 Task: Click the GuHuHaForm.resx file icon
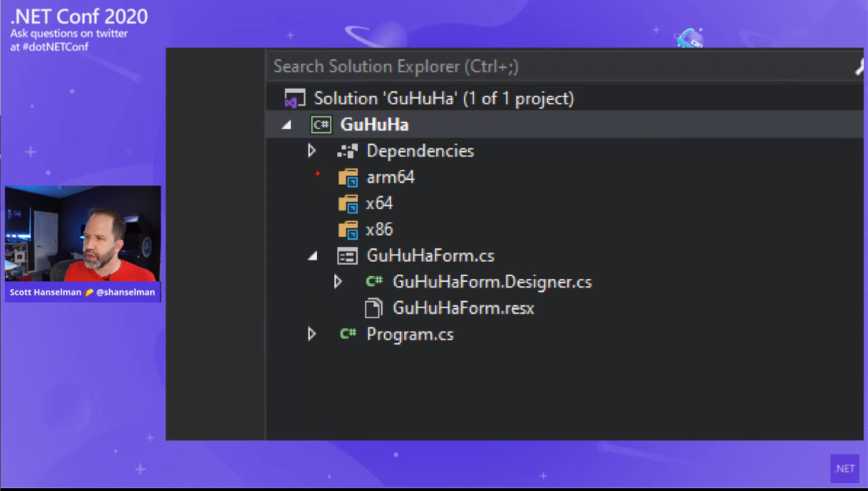373,309
